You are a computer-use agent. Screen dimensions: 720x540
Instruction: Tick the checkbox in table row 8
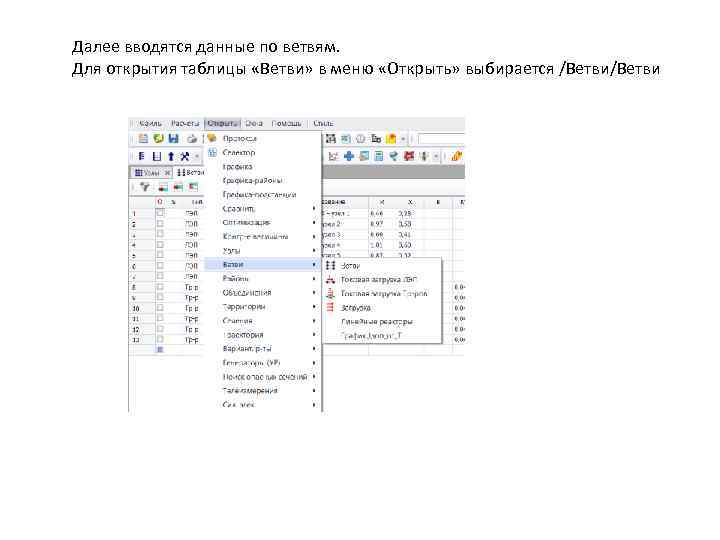coord(160,287)
